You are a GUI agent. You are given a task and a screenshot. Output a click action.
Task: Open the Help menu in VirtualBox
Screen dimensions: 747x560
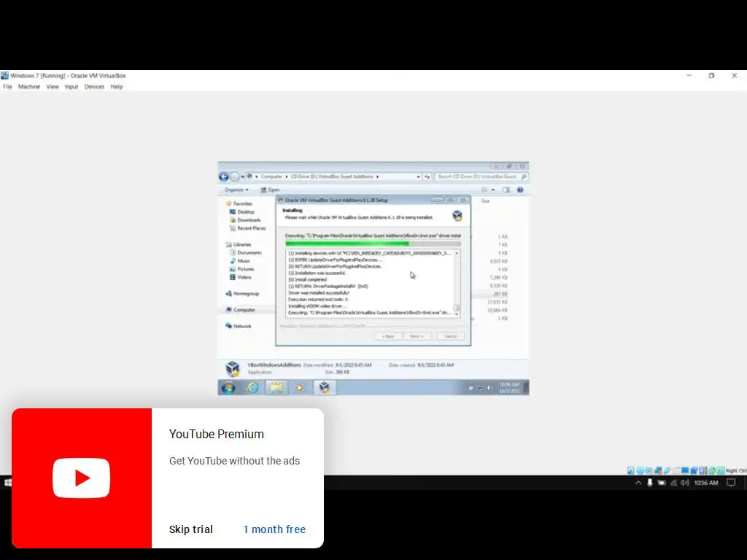117,87
